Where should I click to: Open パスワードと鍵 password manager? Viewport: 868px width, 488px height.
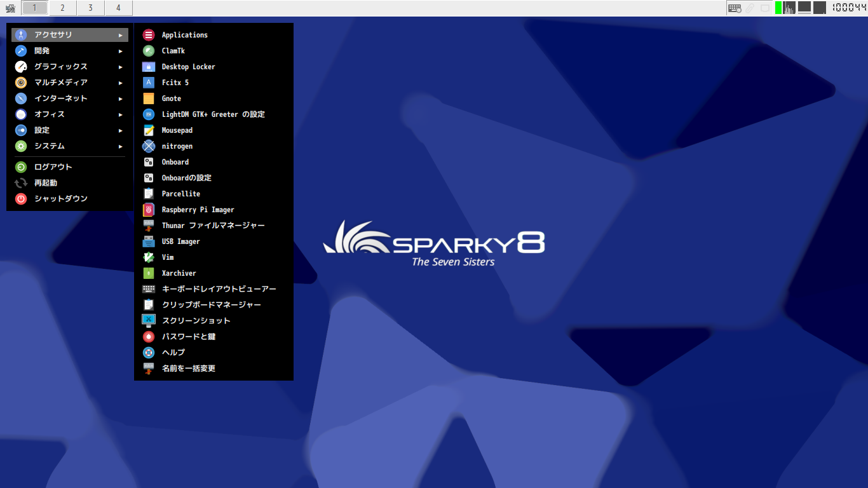click(x=214, y=337)
